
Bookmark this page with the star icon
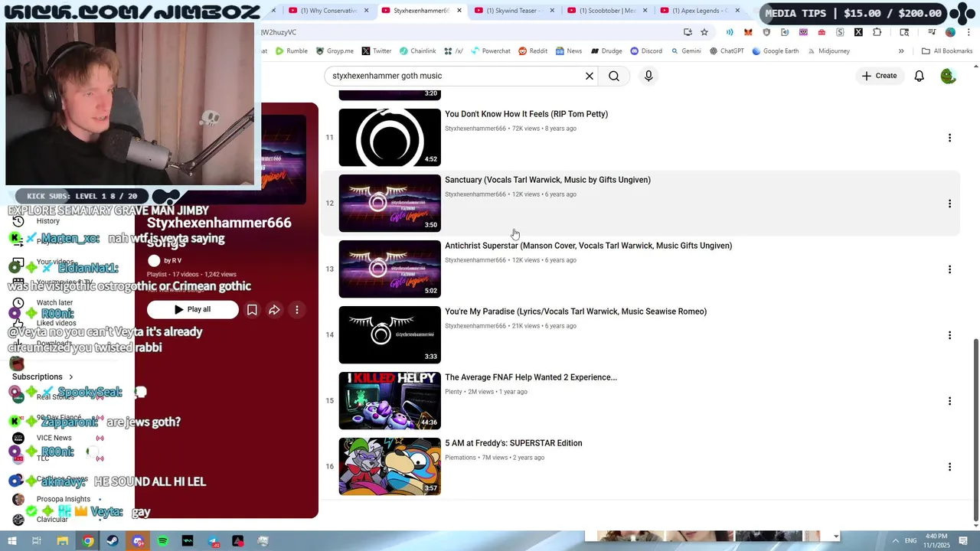[x=704, y=32]
